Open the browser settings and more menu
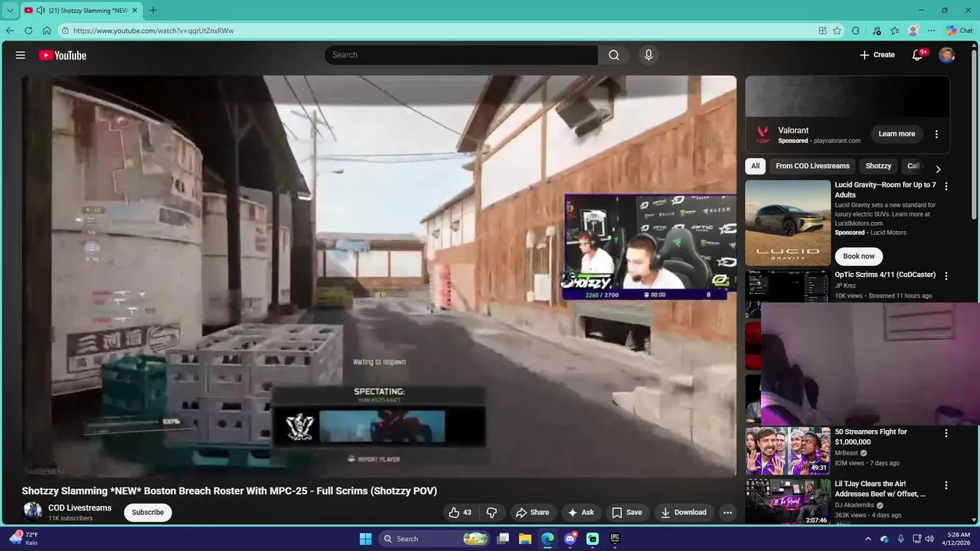 [x=931, y=31]
